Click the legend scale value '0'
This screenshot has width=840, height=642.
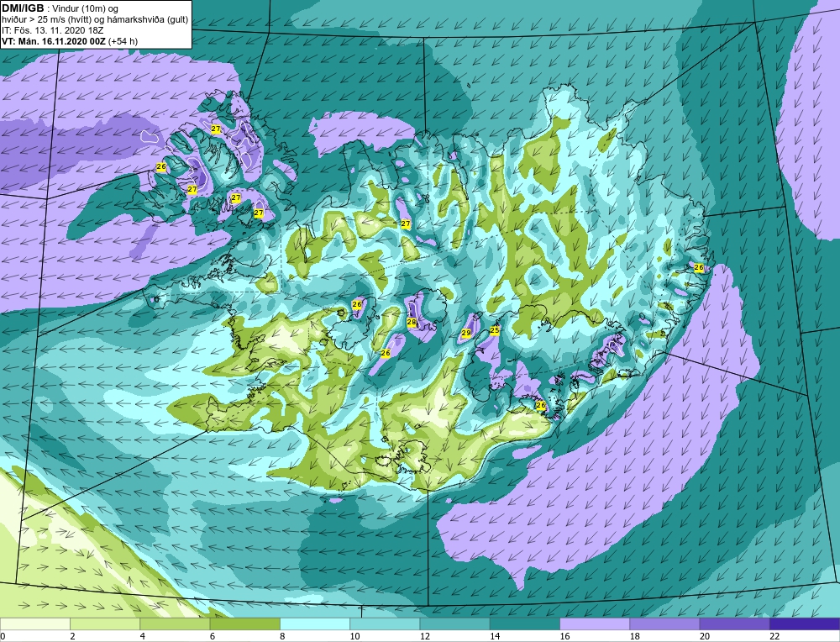pyautogui.click(x=3, y=636)
